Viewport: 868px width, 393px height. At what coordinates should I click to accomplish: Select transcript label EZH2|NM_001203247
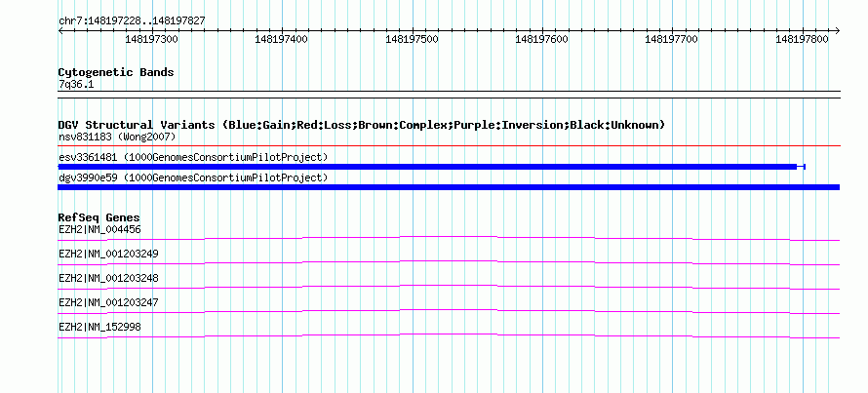pyautogui.click(x=108, y=302)
